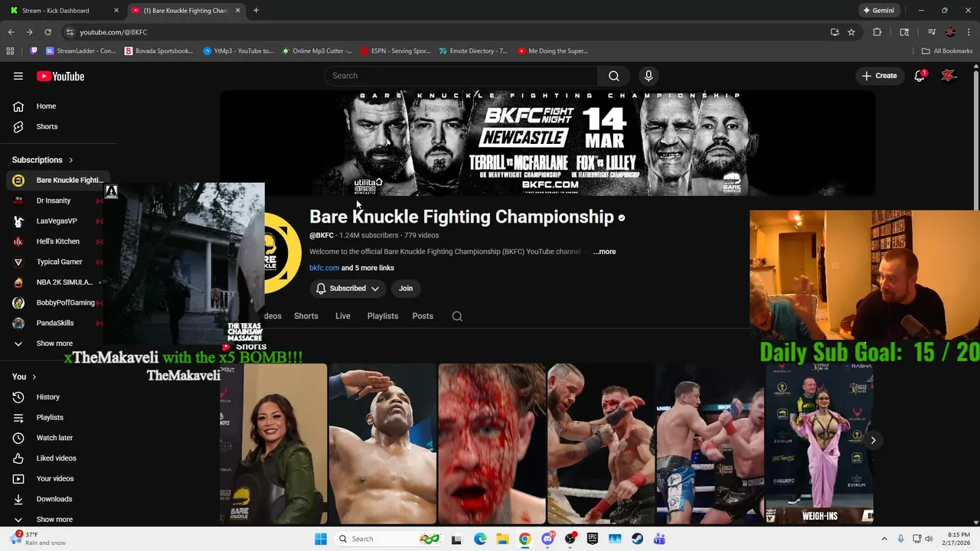
Task: Open Typical Gamer subscription channel
Action: [58, 262]
